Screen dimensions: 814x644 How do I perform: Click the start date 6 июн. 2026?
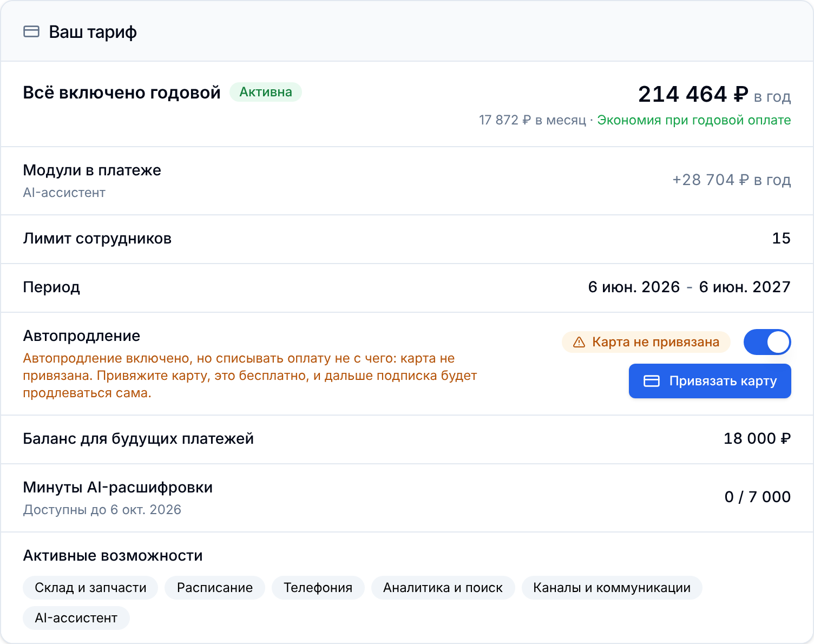(x=634, y=287)
